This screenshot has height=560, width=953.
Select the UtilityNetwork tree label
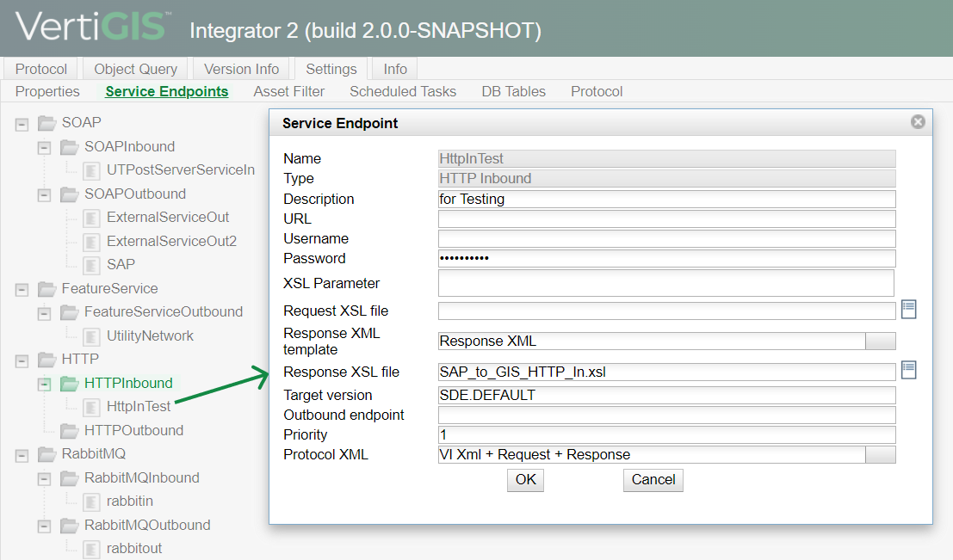[150, 335]
